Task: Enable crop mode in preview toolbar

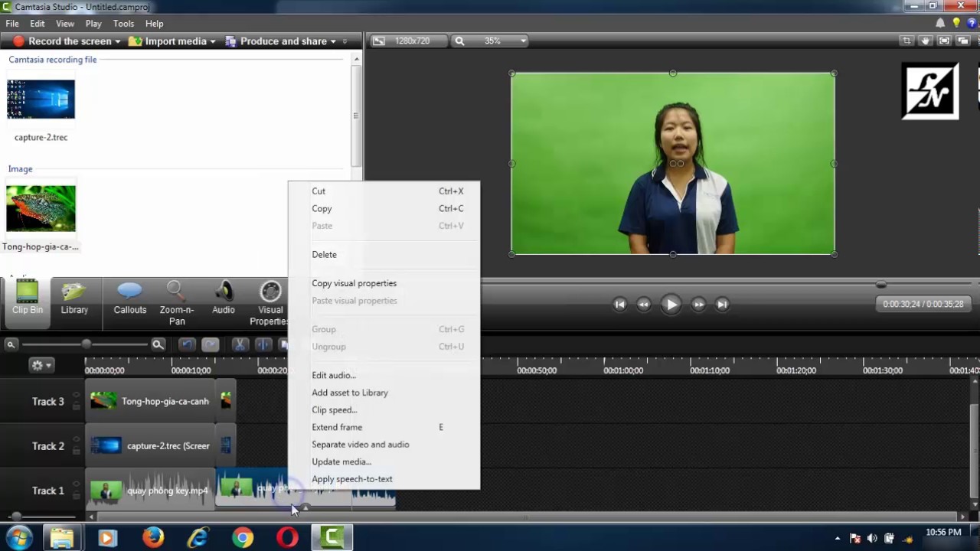Action: [x=906, y=41]
